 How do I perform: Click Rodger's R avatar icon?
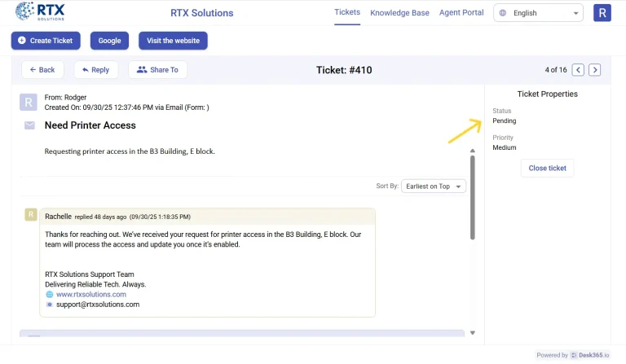pos(29,102)
